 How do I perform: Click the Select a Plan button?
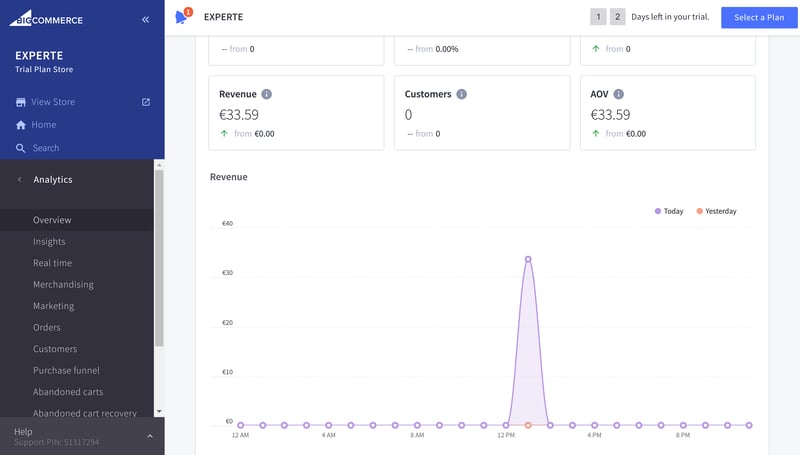(x=759, y=17)
